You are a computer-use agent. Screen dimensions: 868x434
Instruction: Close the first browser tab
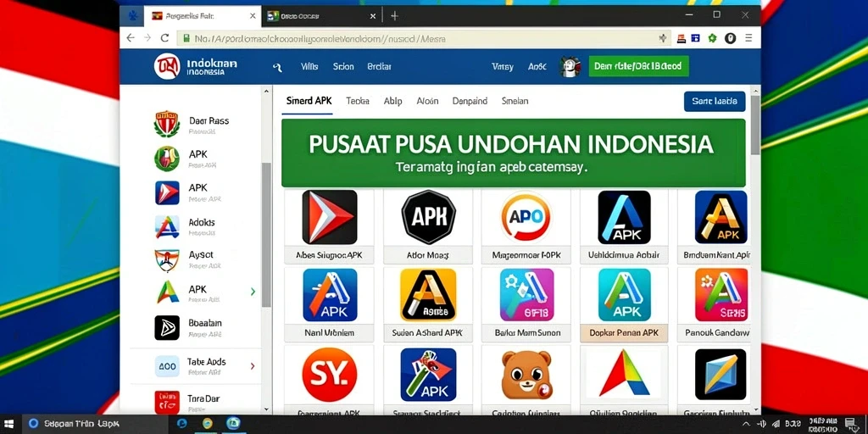253,16
